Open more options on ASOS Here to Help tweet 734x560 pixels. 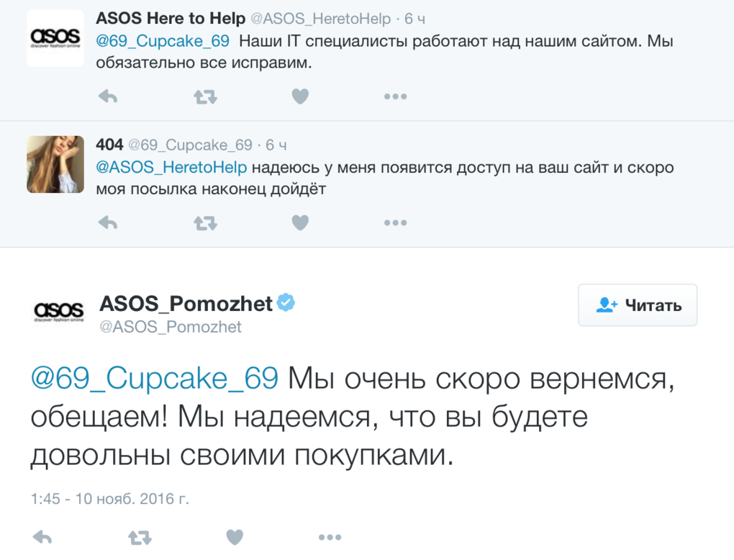coord(396,96)
